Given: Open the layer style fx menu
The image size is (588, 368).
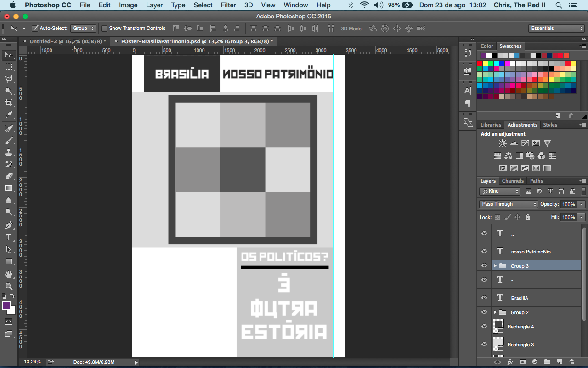Looking at the screenshot, I should [x=510, y=362].
